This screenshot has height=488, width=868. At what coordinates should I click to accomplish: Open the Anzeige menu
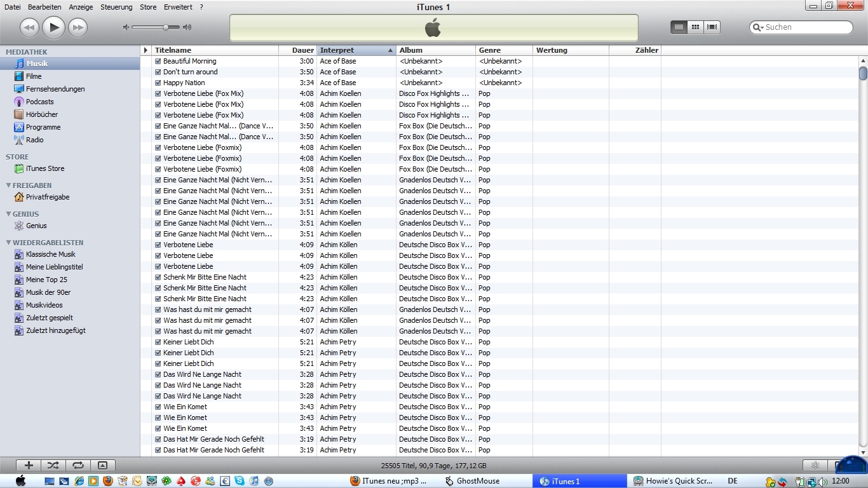coord(81,7)
